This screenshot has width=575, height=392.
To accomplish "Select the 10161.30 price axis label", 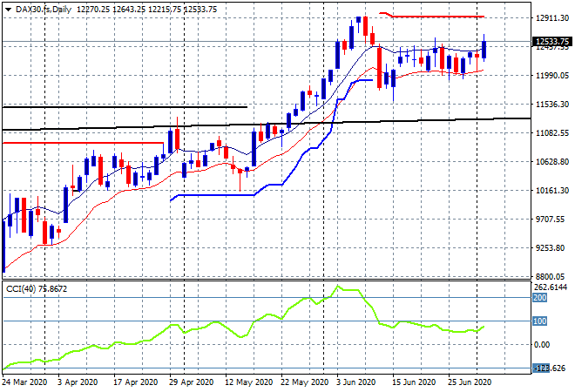I will point(552,190).
